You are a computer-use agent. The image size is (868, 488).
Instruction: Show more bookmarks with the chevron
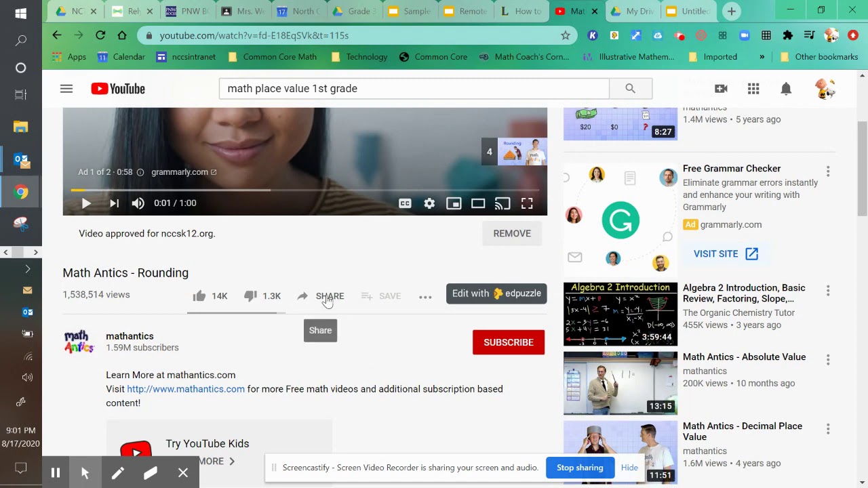click(762, 57)
